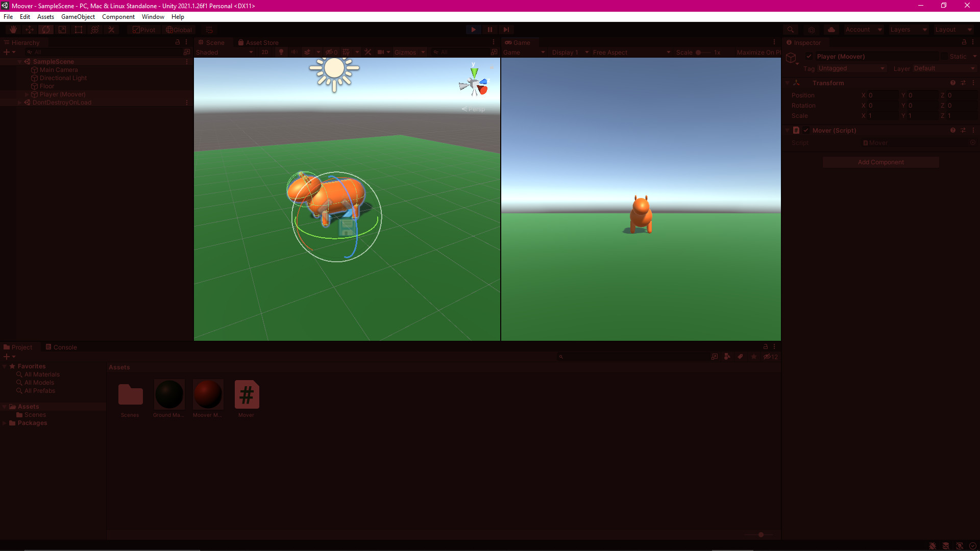
Task: Collapse the Transform component foldout
Action: (x=788, y=83)
